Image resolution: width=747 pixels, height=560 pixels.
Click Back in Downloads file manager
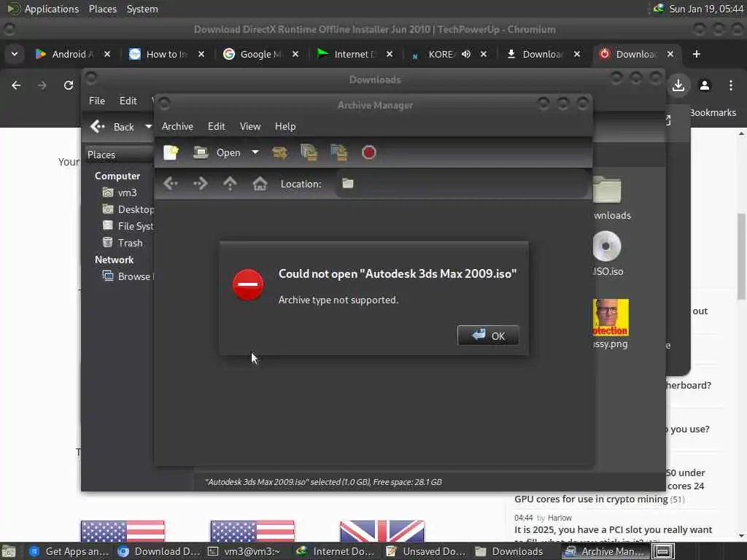point(113,127)
